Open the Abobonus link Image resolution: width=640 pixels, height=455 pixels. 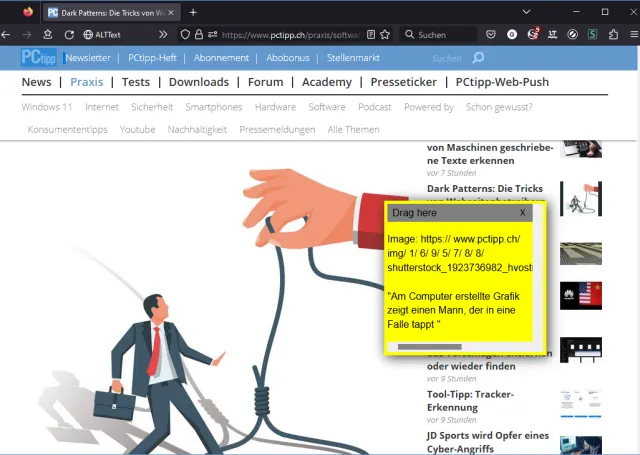point(288,58)
